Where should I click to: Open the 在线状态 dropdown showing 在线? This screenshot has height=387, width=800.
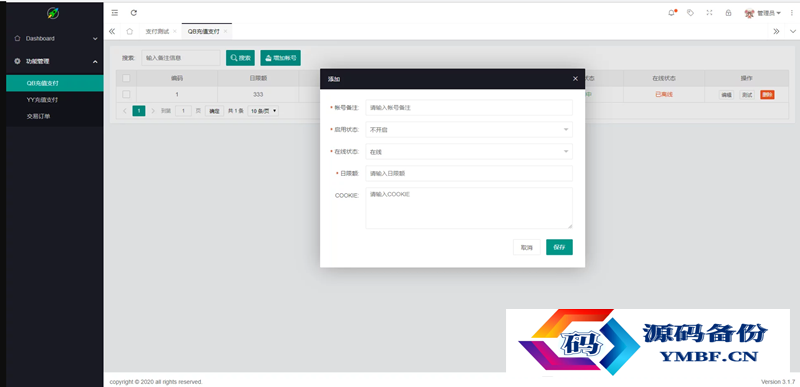coord(469,151)
